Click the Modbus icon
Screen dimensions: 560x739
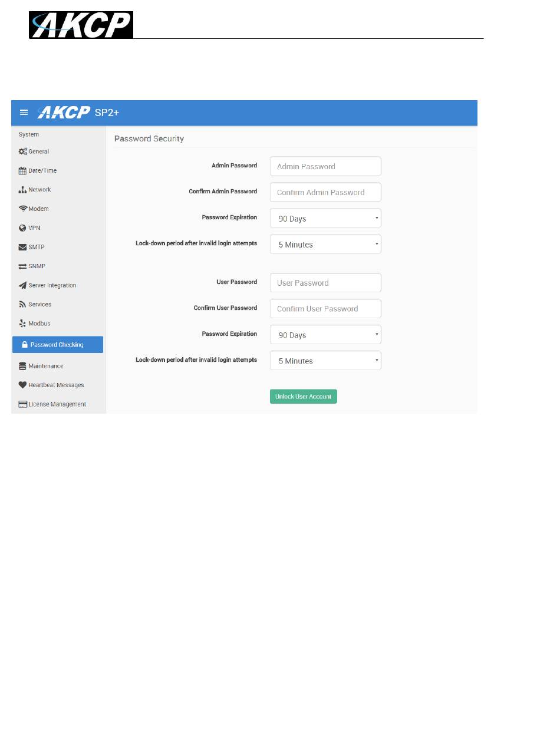point(22,324)
